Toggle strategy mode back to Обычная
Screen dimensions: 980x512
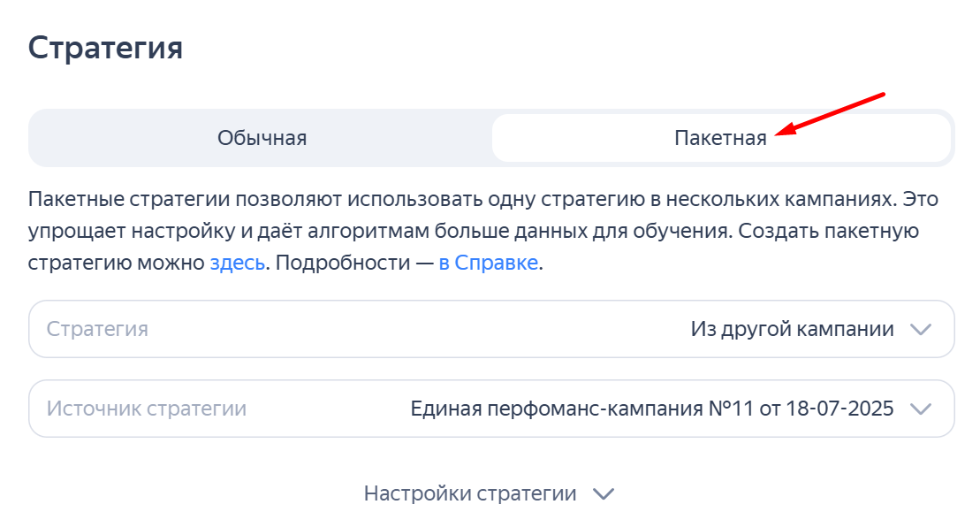pyautogui.click(x=262, y=137)
